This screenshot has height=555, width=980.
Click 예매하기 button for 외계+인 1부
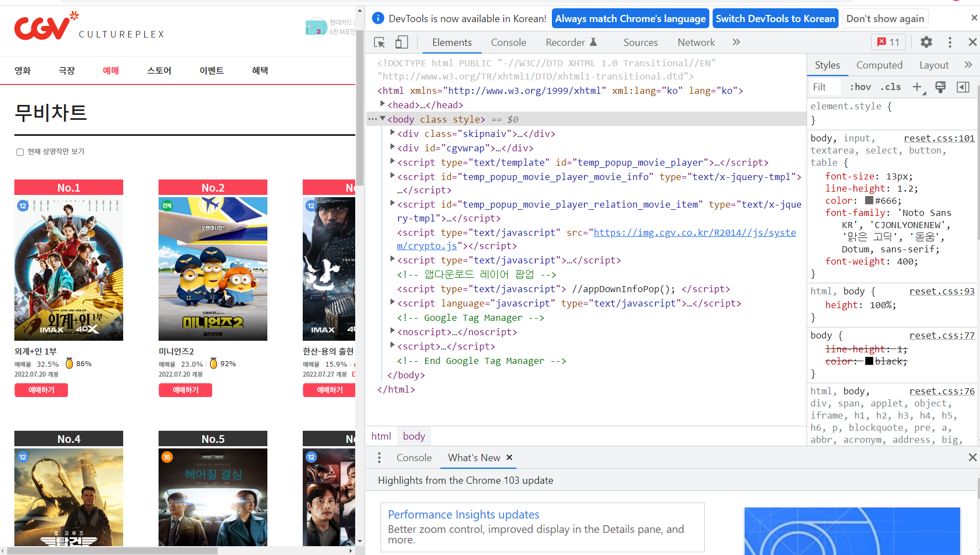tap(41, 390)
